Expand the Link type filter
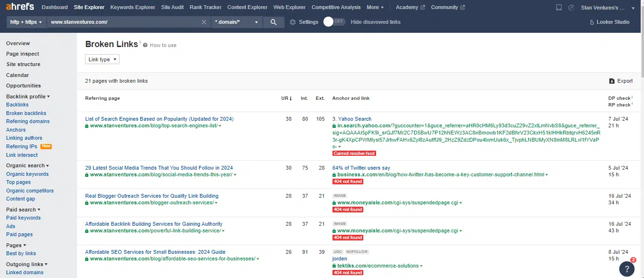The width and height of the screenshot is (644, 278). coord(102,59)
